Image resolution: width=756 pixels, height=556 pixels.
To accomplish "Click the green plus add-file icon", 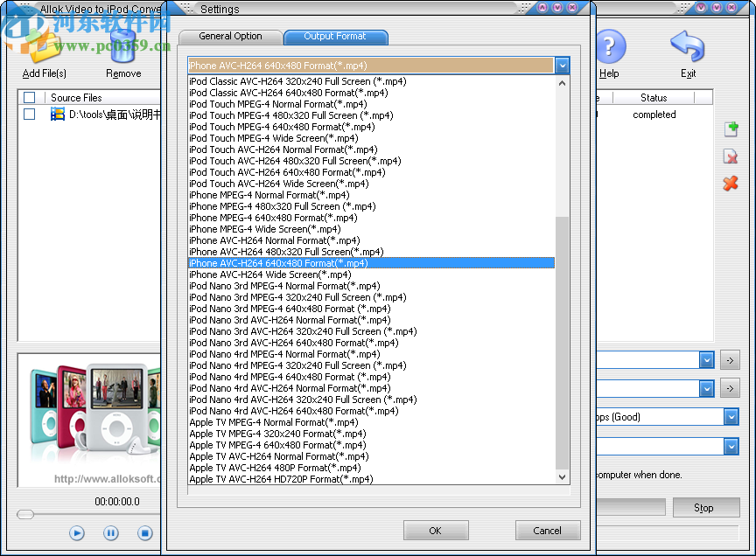I will [x=731, y=129].
